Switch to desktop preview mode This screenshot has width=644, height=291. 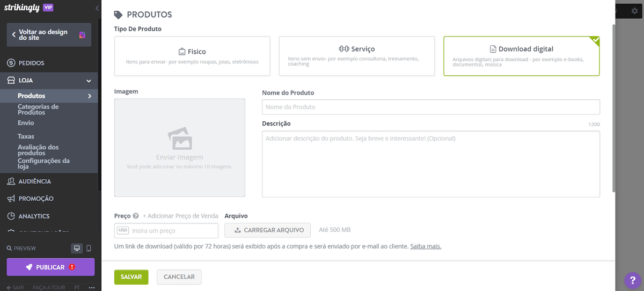[x=77, y=249]
